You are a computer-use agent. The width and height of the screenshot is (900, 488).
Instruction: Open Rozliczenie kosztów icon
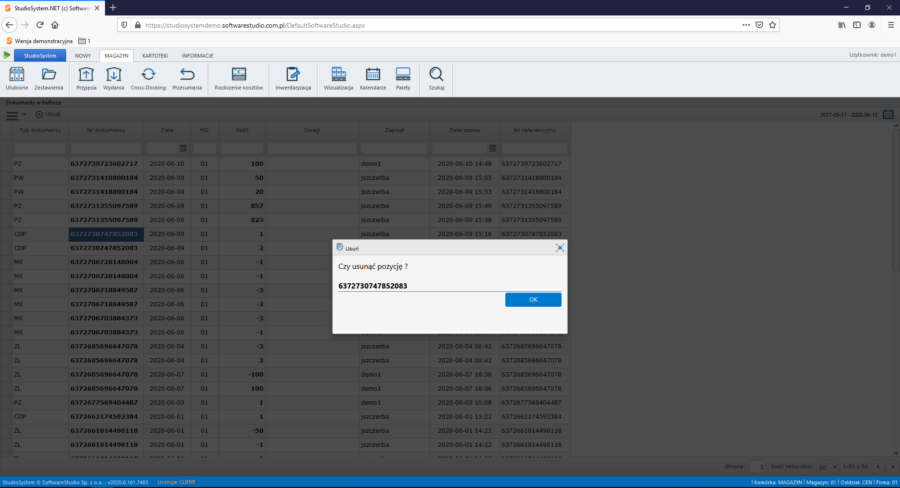tap(239, 79)
